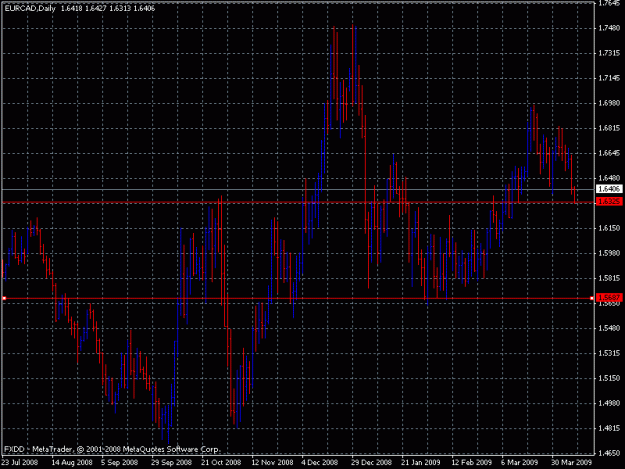
Task: Select the red horizontal line at 1.5687
Action: [x=298, y=298]
